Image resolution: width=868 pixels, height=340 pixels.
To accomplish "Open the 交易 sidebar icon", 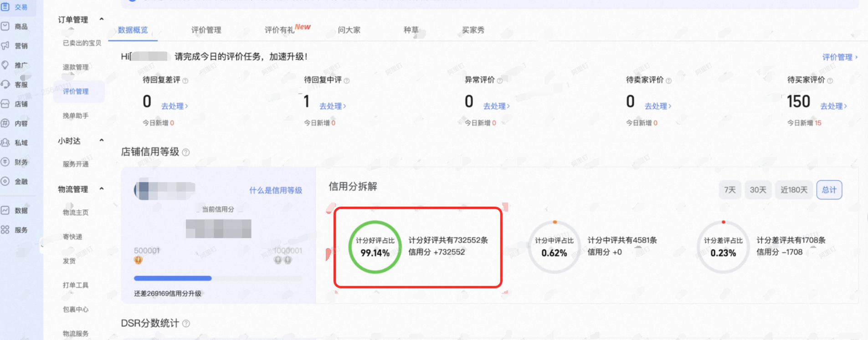I will coord(5,7).
